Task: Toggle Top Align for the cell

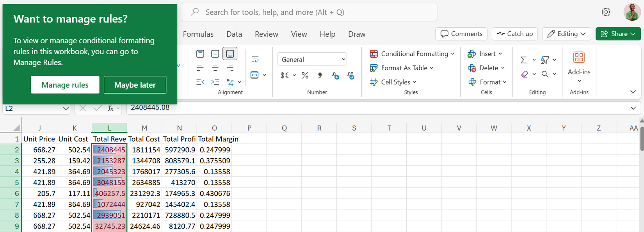Action: [200, 54]
